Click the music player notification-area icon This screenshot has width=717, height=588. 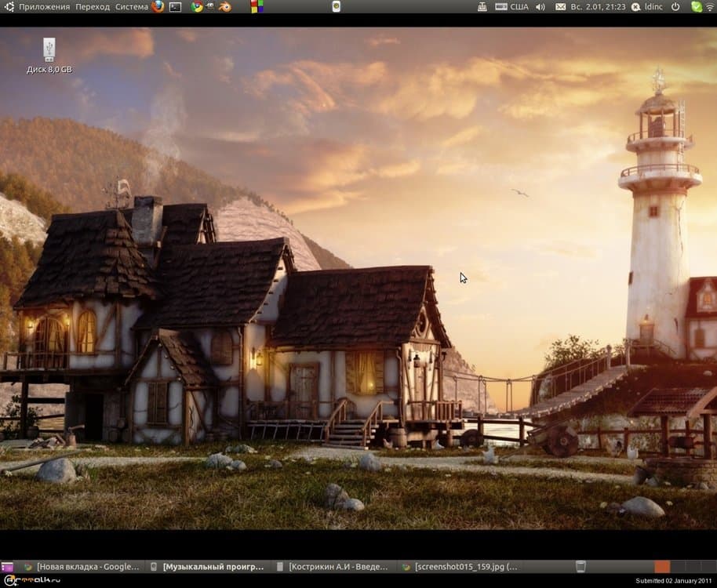336,6
